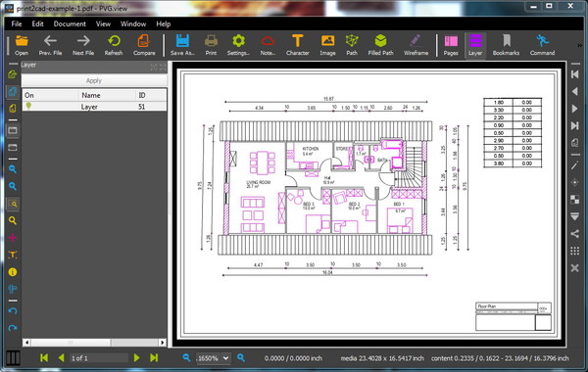
Task: Toggle Filled Path display
Action: tap(380, 45)
